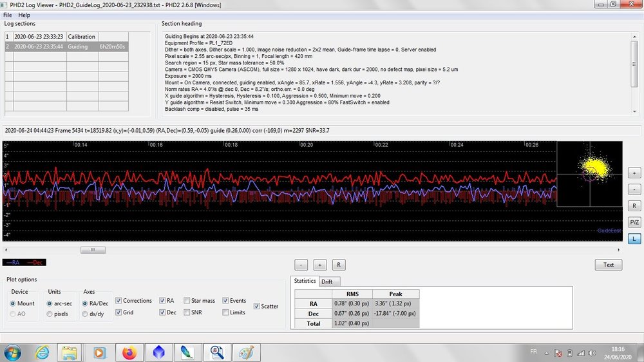Click the RA RMS value cell

click(352, 303)
